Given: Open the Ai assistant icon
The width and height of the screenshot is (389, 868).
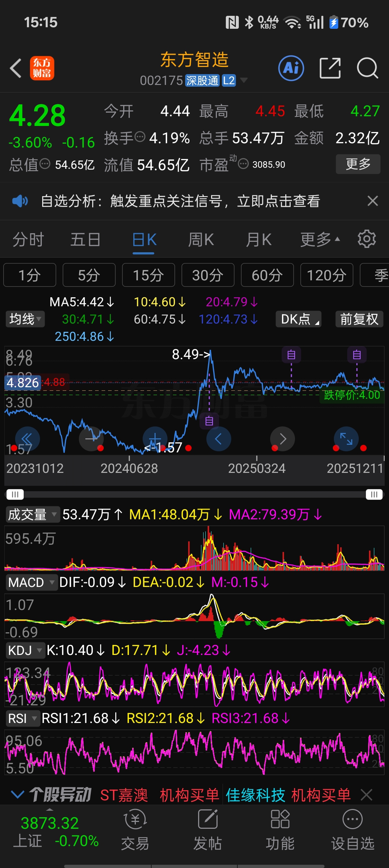Looking at the screenshot, I should pyautogui.click(x=291, y=68).
